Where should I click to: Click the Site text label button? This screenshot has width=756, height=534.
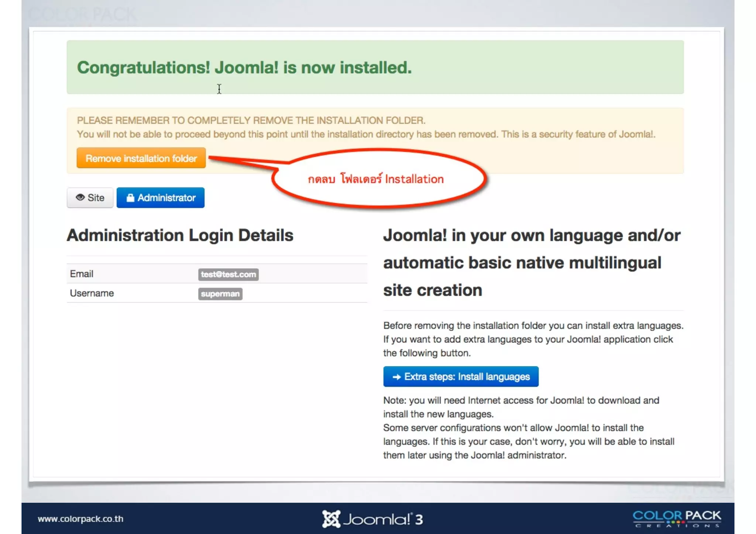click(96, 198)
